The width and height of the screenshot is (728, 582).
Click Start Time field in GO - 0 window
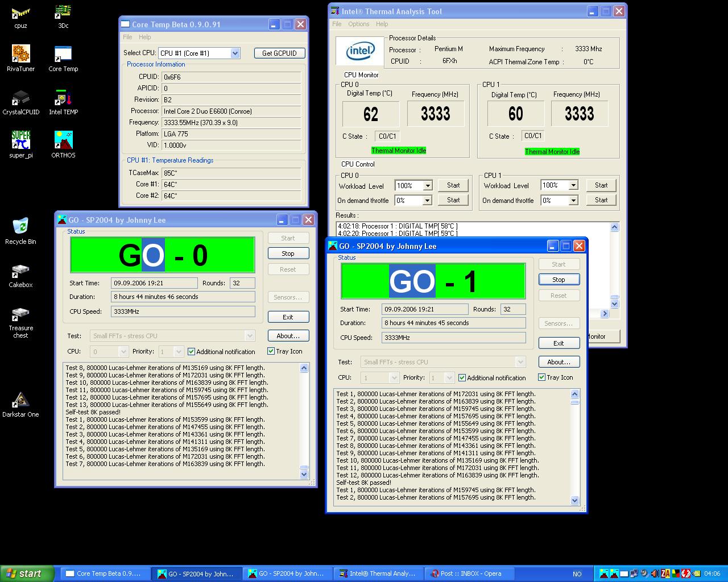click(154, 283)
